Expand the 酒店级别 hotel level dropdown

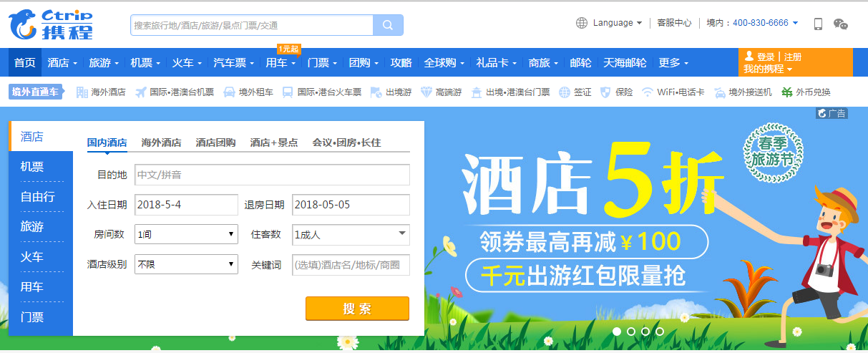(186, 264)
